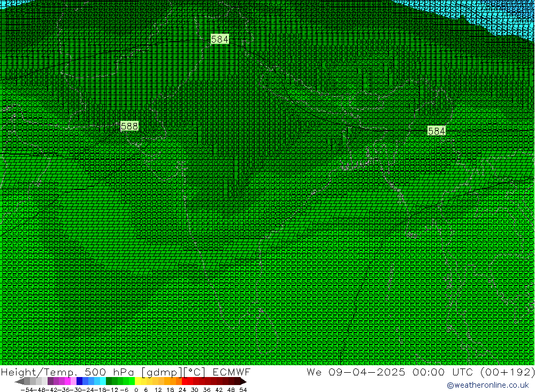Click the 588 contour label
This screenshot has width=535, height=392.
(129, 126)
